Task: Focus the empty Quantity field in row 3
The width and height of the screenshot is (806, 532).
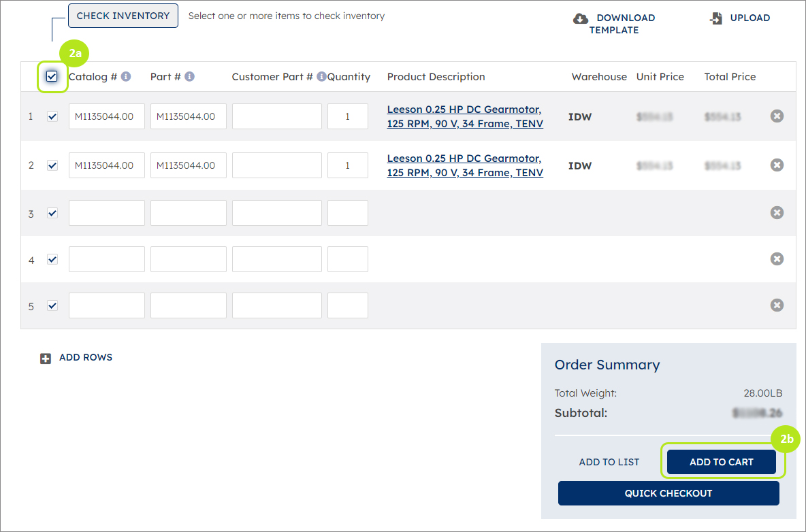Action: point(347,213)
